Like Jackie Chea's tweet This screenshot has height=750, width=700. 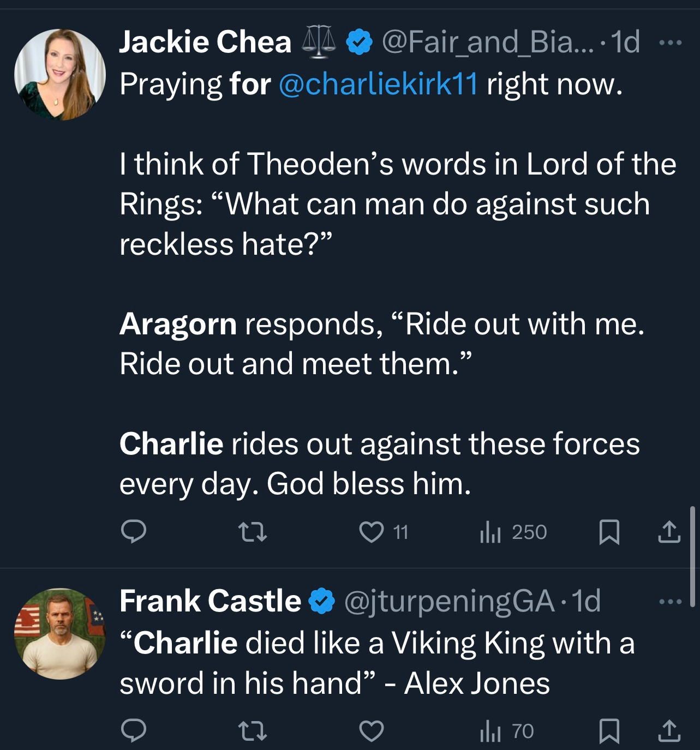(372, 532)
